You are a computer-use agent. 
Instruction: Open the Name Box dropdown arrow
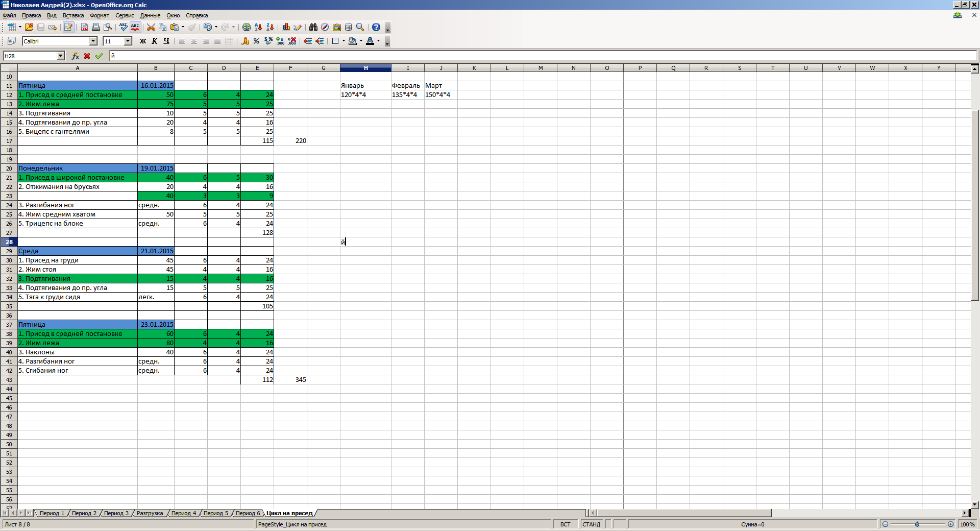(x=61, y=56)
